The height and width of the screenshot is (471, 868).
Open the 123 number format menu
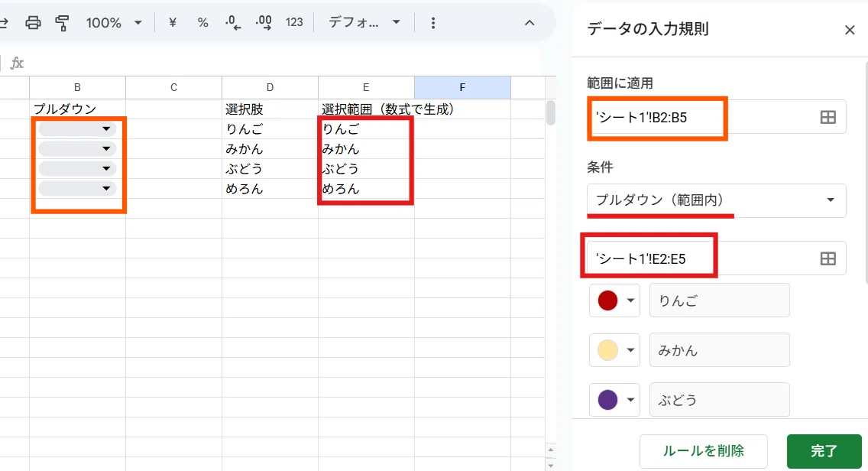(294, 23)
